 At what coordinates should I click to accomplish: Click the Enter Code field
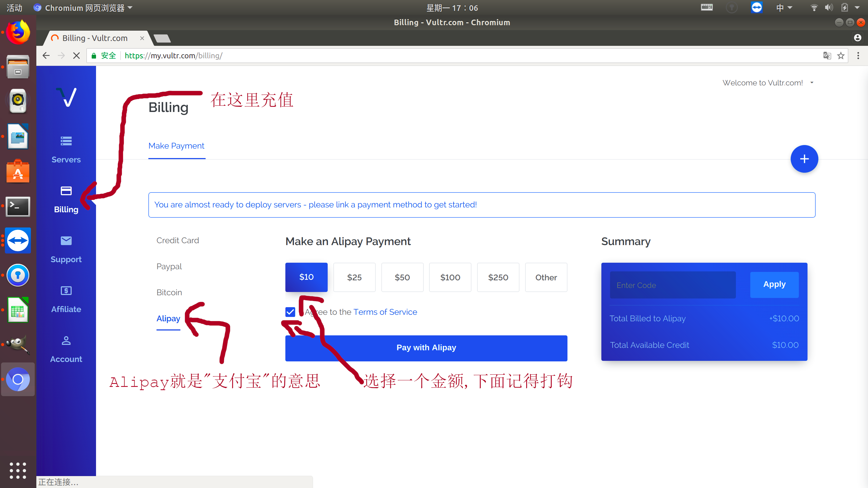pos(673,285)
